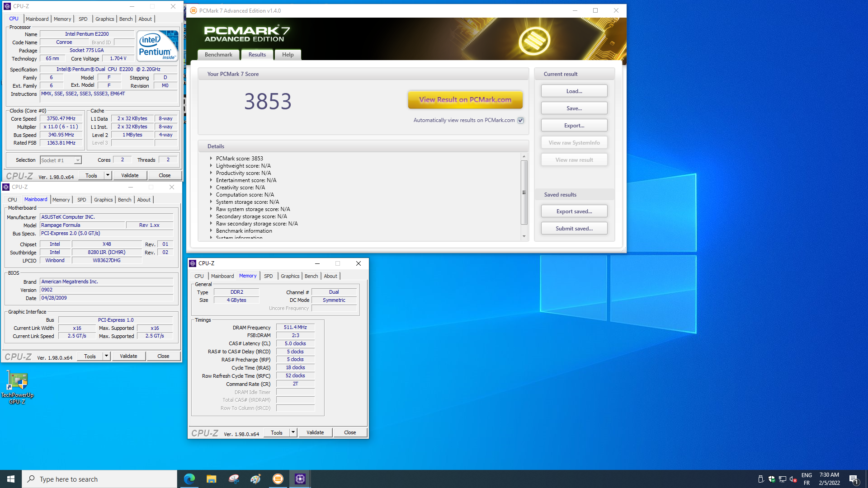The width and height of the screenshot is (868, 488).
Task: Expand PCMark score: 3853 detail
Action: pos(211,159)
